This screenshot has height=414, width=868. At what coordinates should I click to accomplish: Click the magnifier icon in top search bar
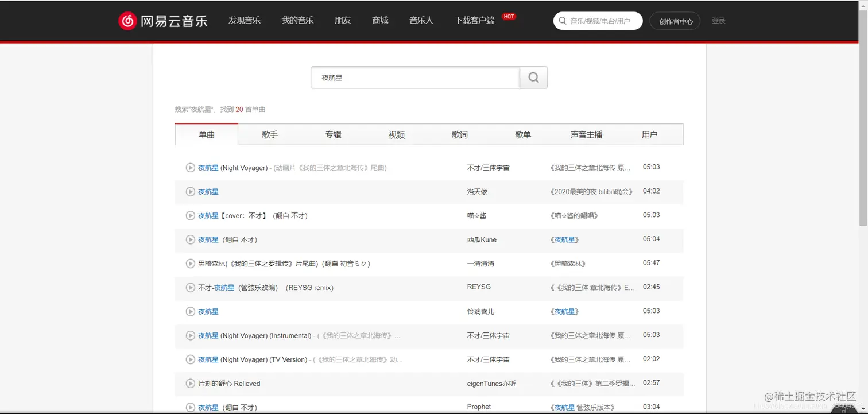click(x=561, y=21)
